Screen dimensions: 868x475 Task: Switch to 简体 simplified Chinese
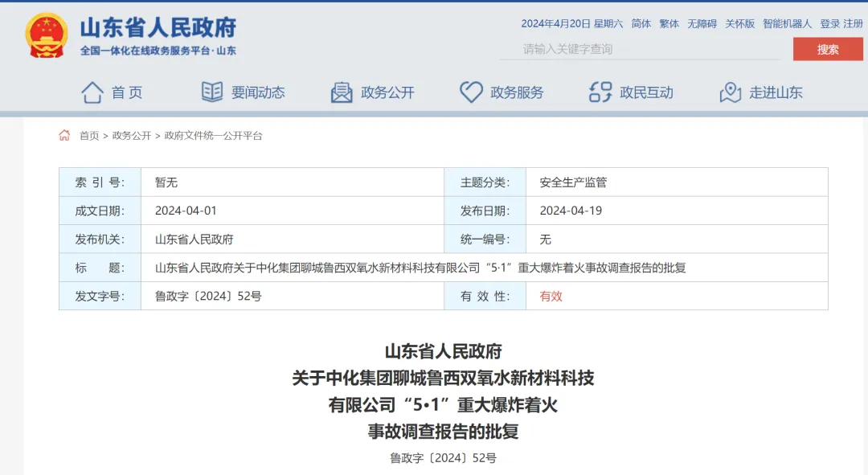(x=641, y=24)
